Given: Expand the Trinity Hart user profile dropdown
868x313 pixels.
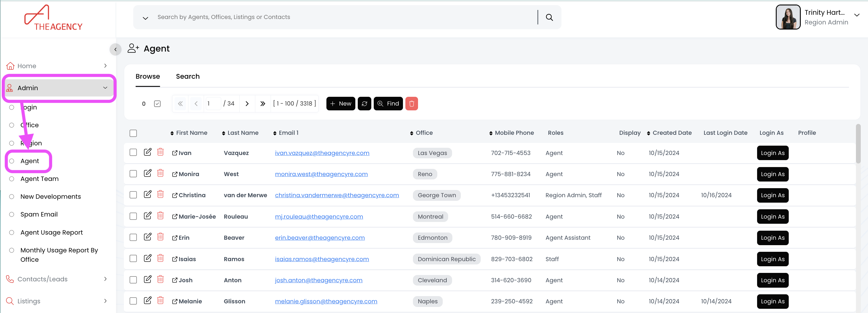Looking at the screenshot, I should [x=856, y=15].
